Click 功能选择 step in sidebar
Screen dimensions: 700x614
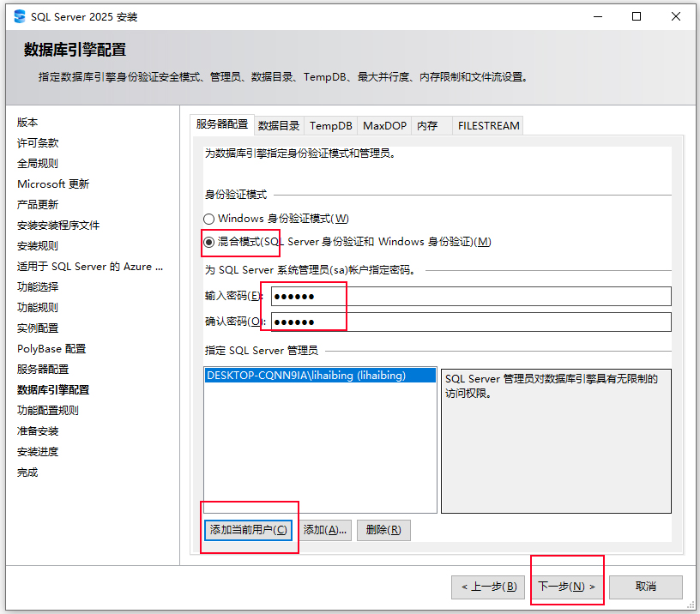[x=38, y=287]
